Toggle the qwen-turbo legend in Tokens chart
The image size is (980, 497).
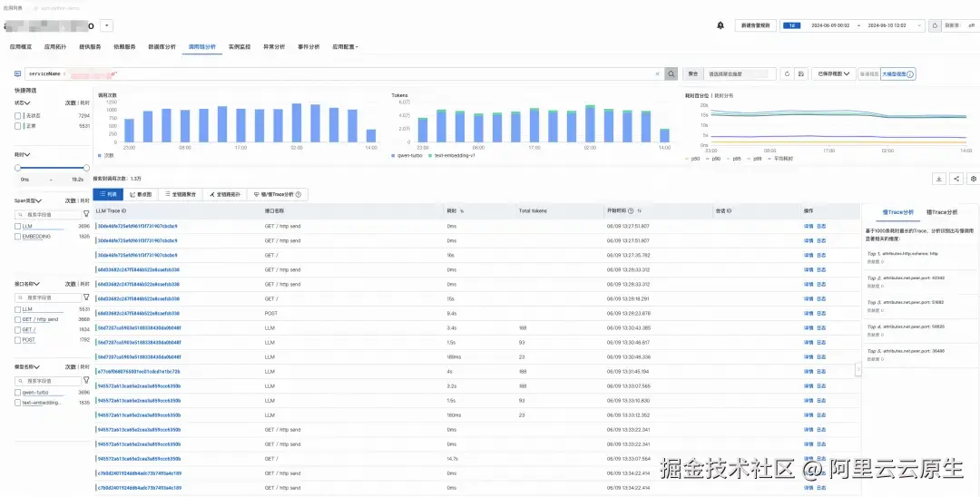(x=407, y=155)
